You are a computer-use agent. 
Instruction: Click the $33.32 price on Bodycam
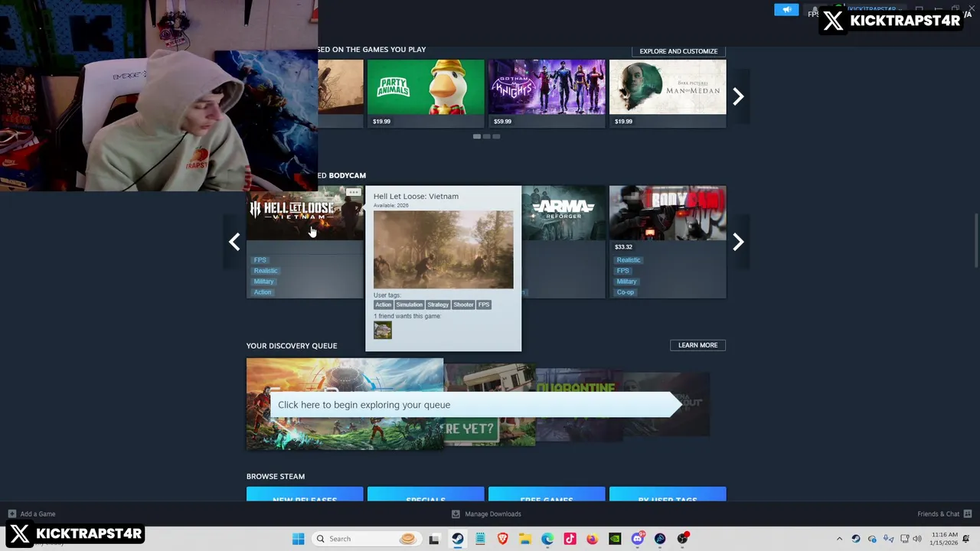click(x=623, y=247)
